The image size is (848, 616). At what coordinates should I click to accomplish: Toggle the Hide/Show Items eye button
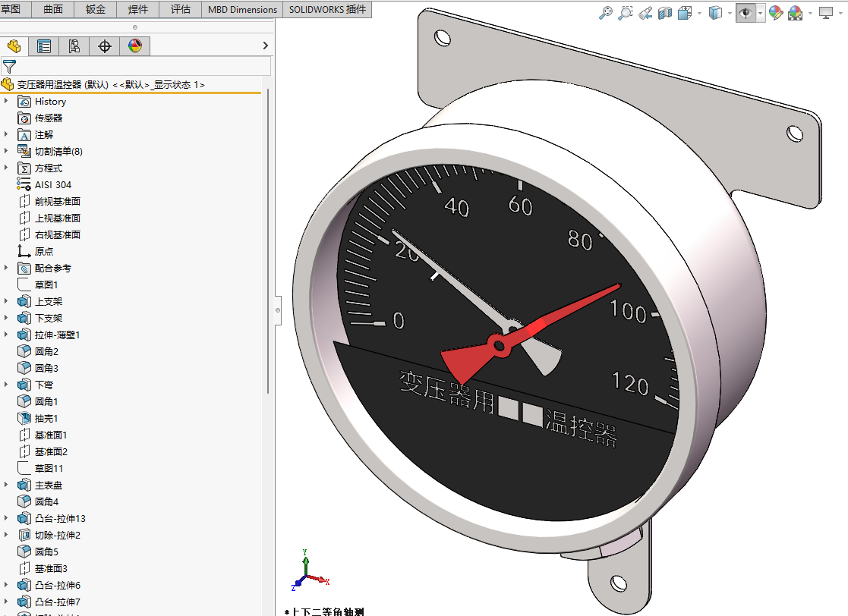pos(746,13)
